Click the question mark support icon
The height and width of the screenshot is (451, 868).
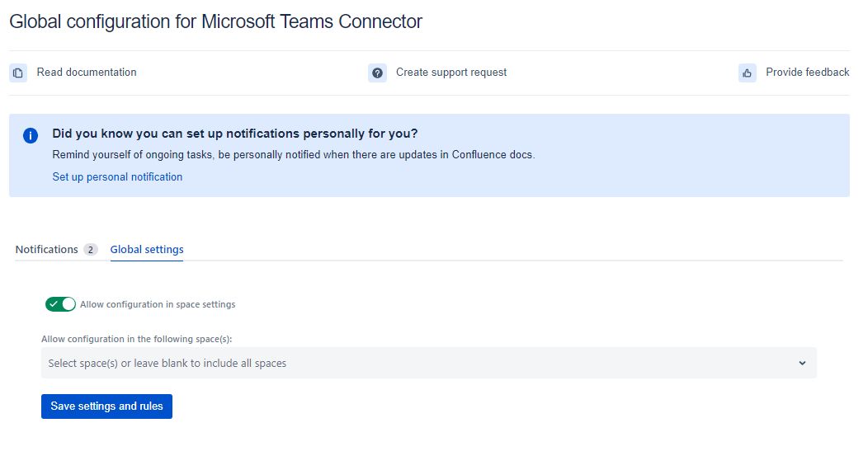(377, 73)
